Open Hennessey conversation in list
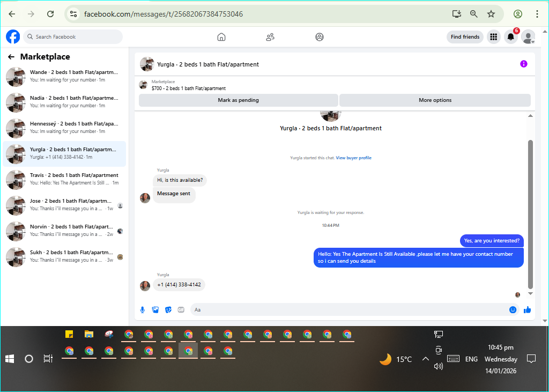 (64, 128)
